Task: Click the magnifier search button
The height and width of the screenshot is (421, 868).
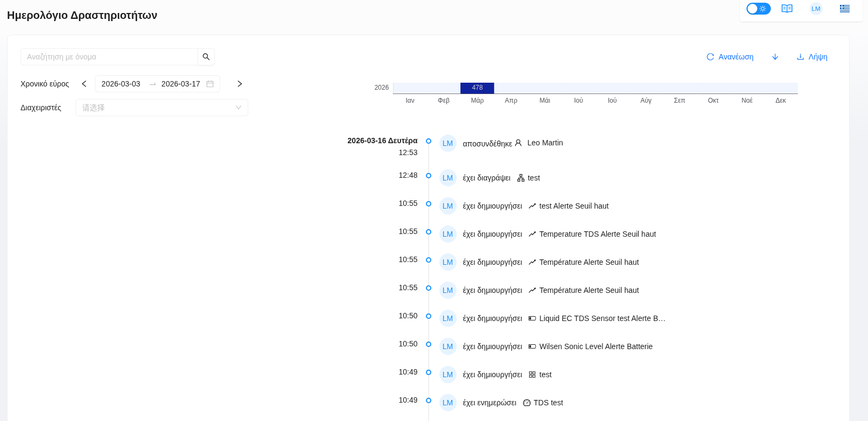Action: (x=206, y=57)
